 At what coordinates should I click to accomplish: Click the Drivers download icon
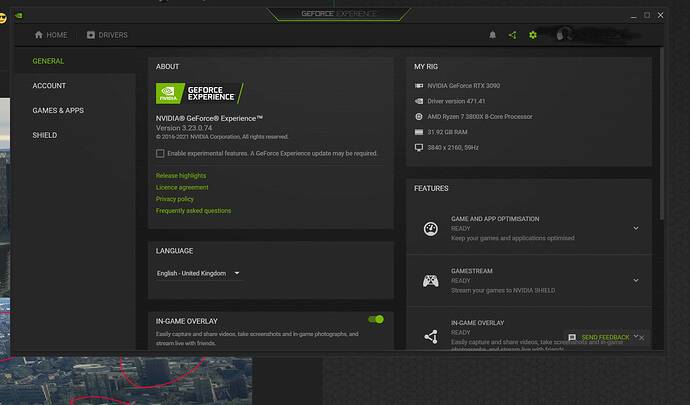(91, 35)
